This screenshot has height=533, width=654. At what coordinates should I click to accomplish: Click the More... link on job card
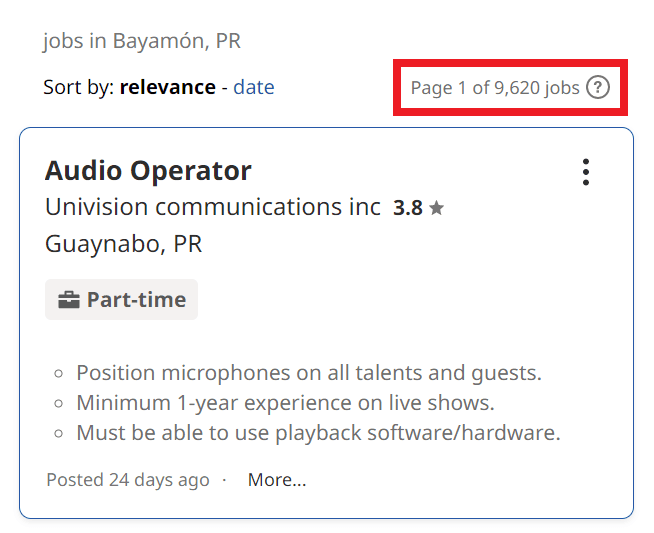(277, 480)
